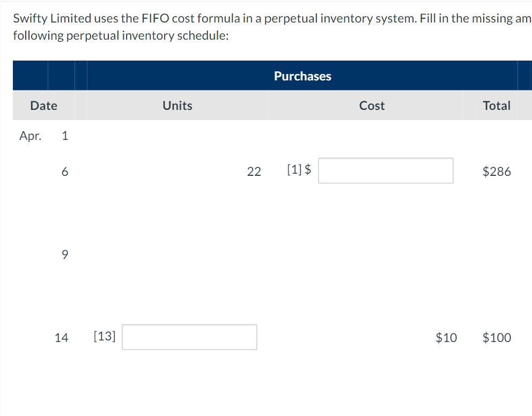Screen dimensions: 532x416
Task: Click the Apr. date label
Action: tap(30, 136)
